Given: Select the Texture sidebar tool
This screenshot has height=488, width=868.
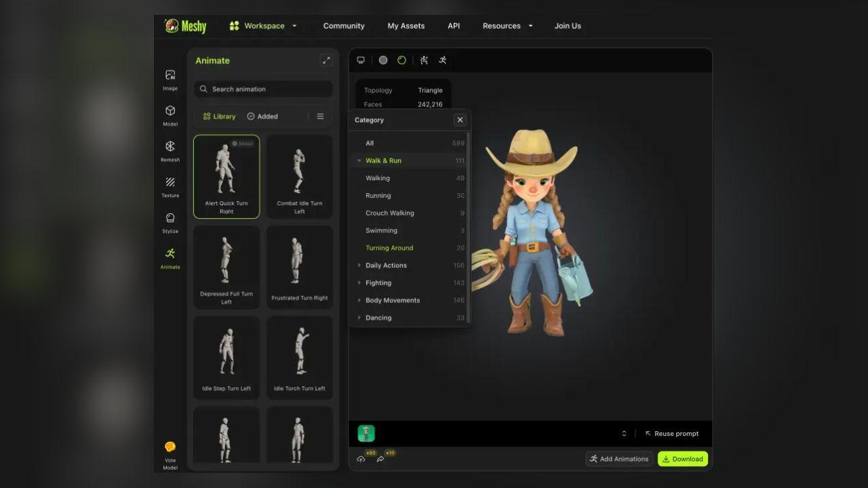Looking at the screenshot, I should 170,186.
